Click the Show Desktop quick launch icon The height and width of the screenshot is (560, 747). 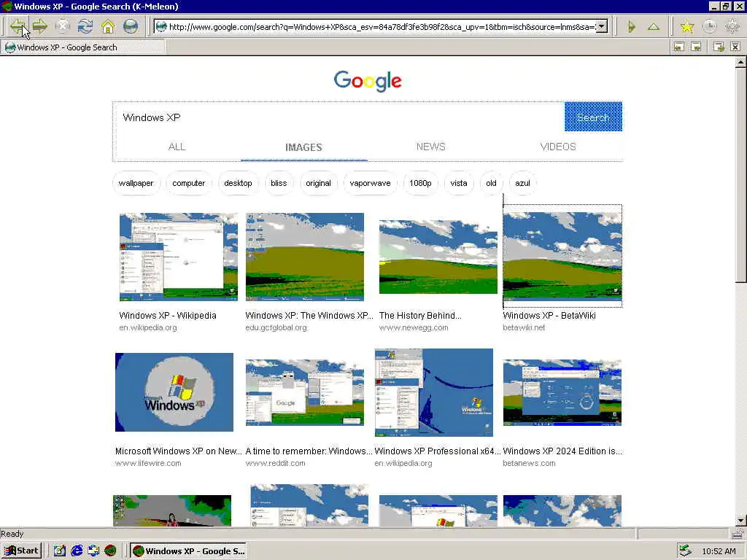pyautogui.click(x=60, y=551)
